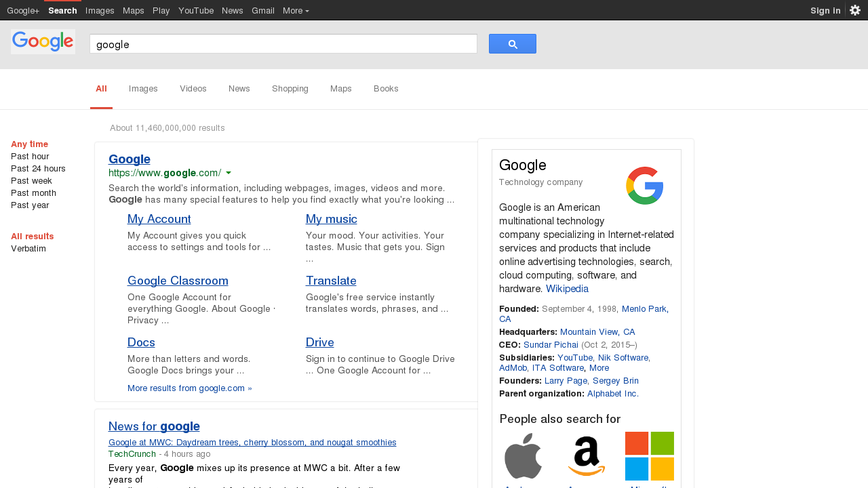Expand the More menu in top bar
Screen dimensions: 868x488
click(296, 10)
